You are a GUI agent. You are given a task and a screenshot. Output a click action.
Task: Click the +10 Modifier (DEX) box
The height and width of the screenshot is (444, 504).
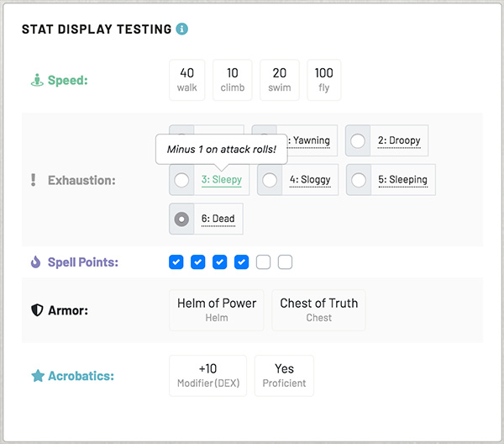pyautogui.click(x=208, y=375)
